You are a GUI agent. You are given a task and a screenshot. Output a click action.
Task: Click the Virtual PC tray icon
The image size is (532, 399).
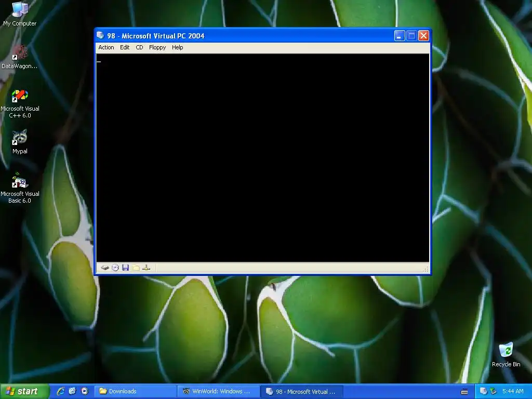(484, 391)
